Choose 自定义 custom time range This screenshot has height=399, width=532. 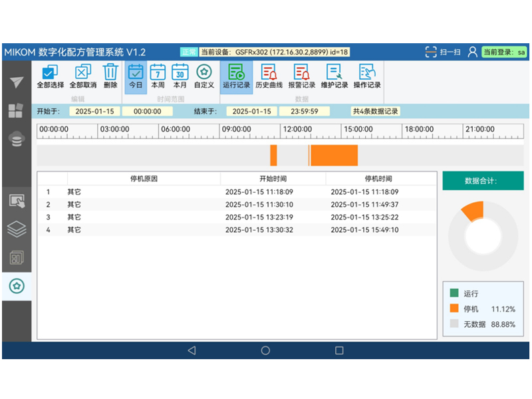click(204, 72)
